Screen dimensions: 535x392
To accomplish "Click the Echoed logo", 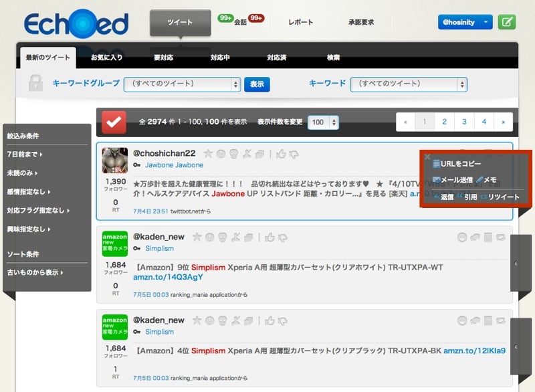I will (x=76, y=24).
